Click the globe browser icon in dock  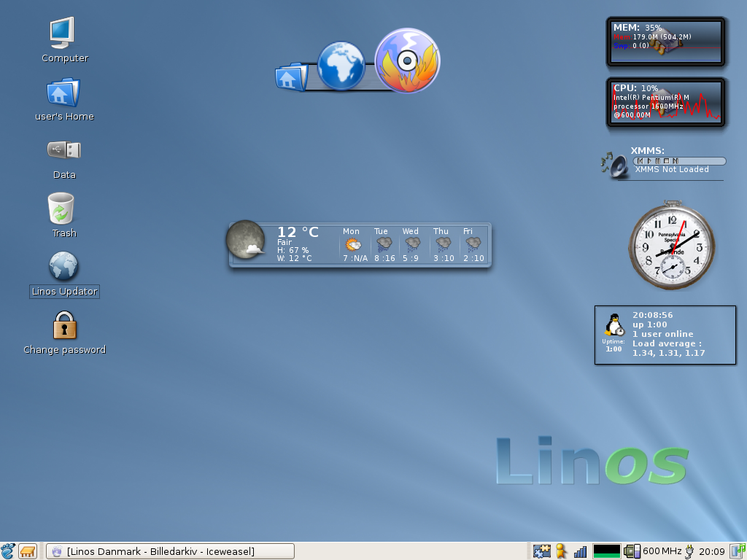pos(341,66)
